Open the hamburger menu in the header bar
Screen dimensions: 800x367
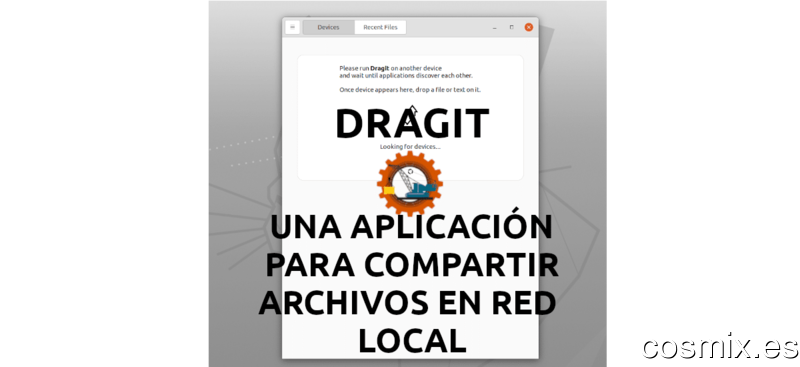pos(292,27)
